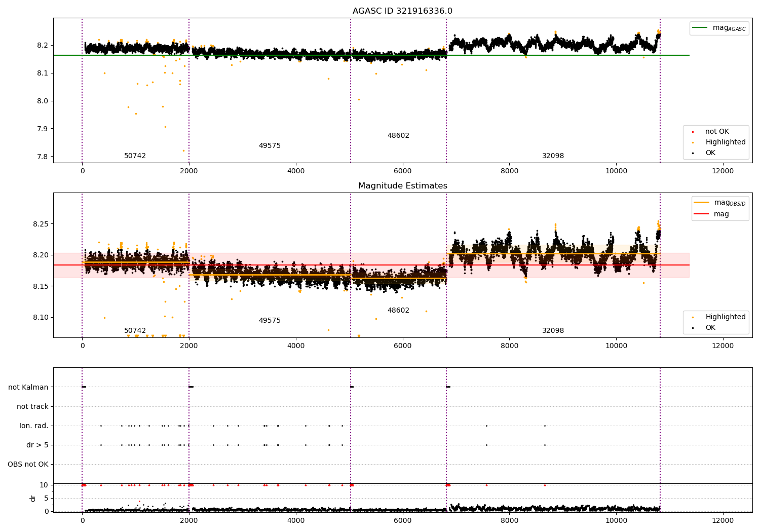Click y-axis tick 8.20 in middle plot
Image resolution: width=760 pixels, height=532 pixels.
pos(41,255)
